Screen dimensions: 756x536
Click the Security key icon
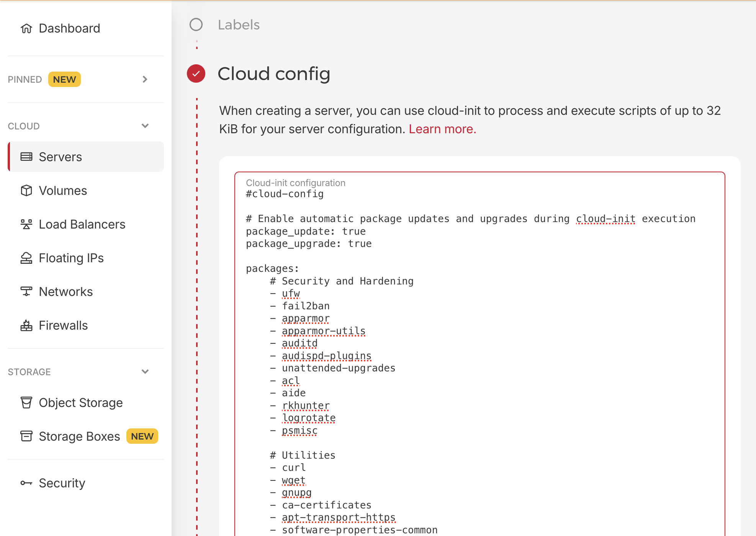coord(26,483)
